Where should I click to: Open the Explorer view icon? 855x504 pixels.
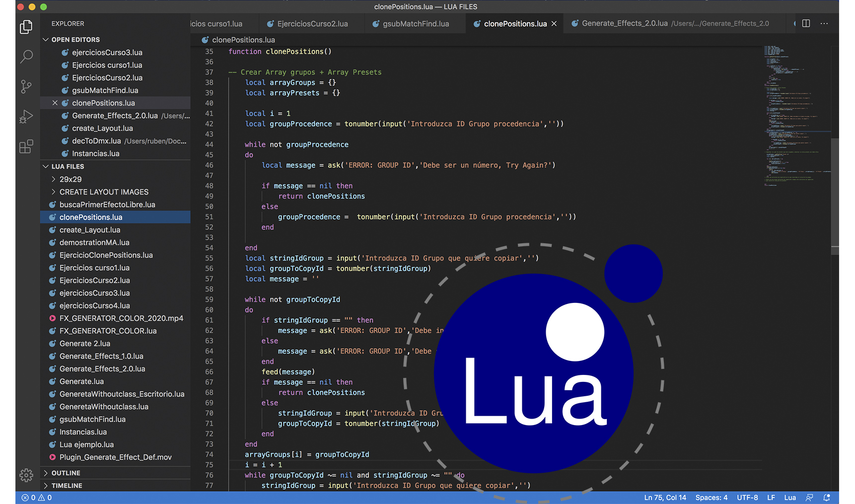[26, 27]
